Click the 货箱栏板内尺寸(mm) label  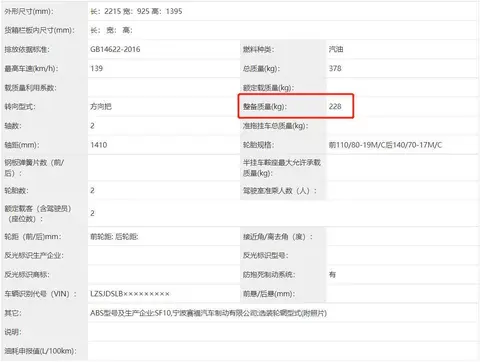tap(39, 30)
